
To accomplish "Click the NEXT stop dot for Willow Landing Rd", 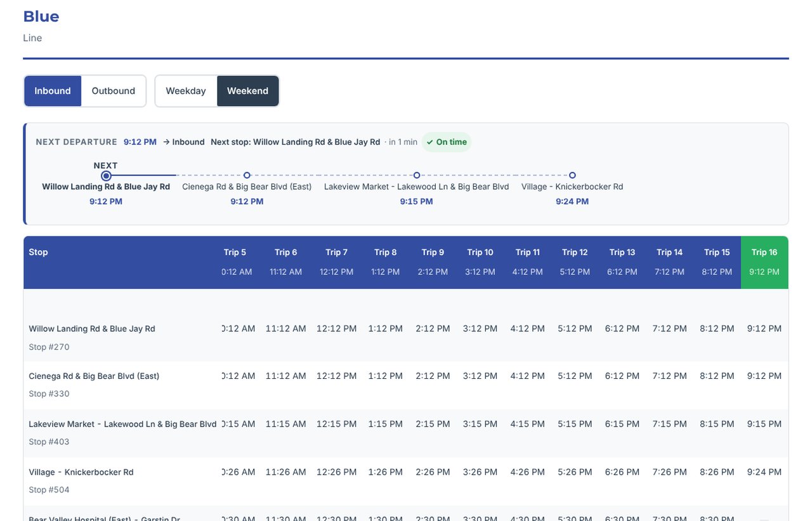I will point(106,175).
